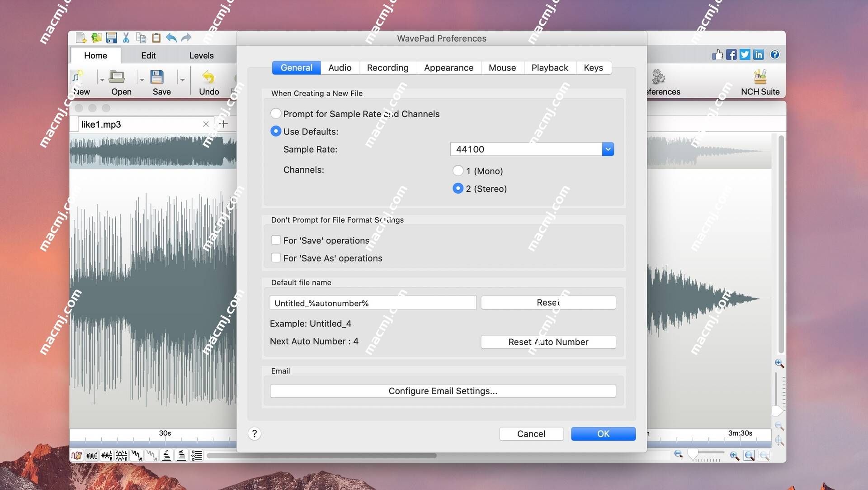Click the blue help question icon in the main window
The width and height of the screenshot is (868, 490).
tap(775, 55)
